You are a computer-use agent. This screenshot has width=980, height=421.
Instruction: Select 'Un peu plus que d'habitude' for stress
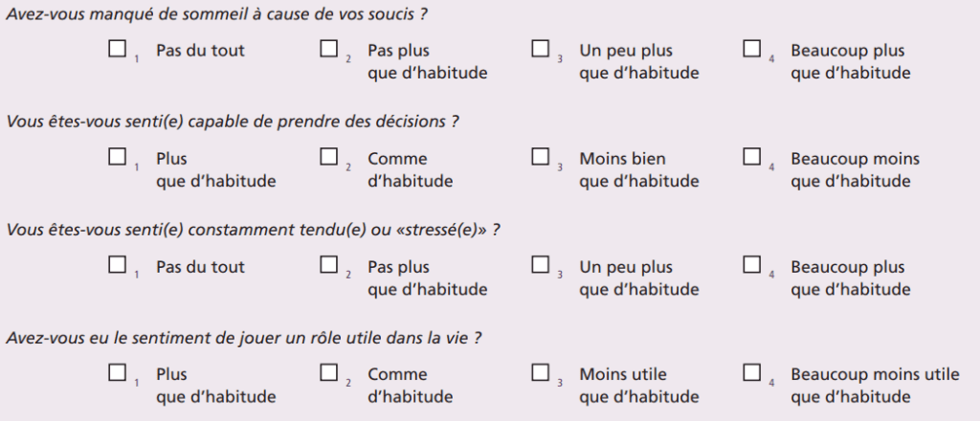tap(541, 265)
